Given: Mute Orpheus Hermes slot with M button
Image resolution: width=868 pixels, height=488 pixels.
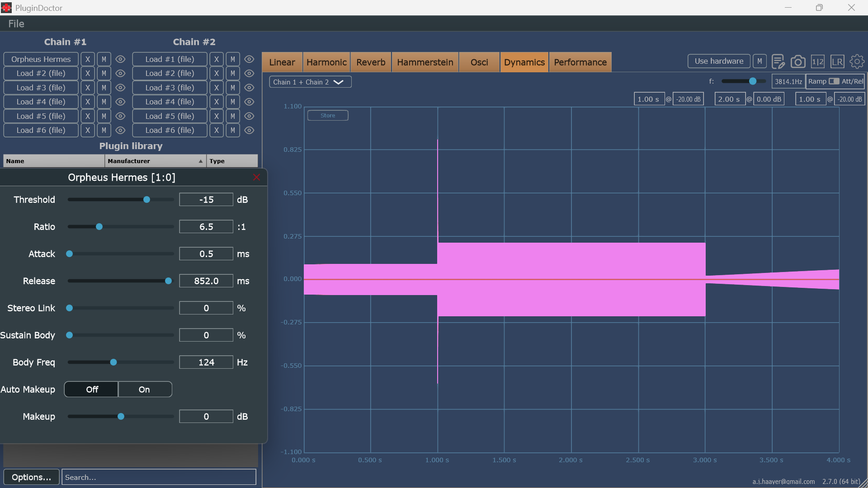Looking at the screenshot, I should coord(104,59).
